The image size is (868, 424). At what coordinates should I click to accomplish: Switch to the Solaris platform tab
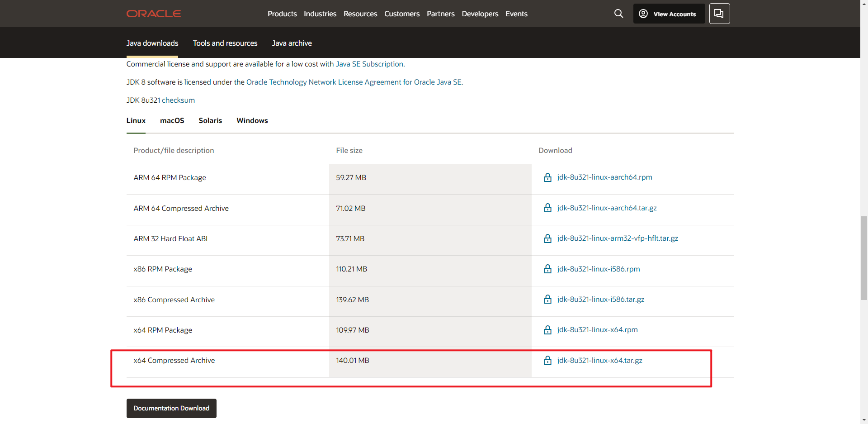(210, 120)
